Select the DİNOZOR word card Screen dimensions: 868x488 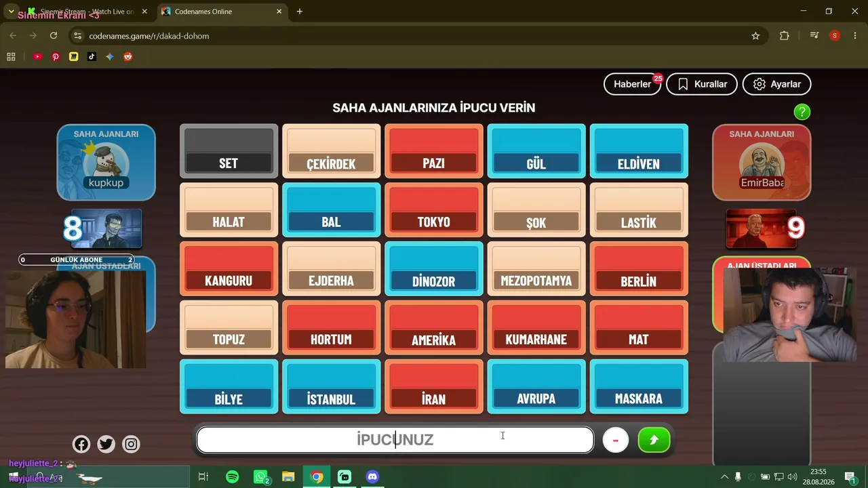coord(434,269)
